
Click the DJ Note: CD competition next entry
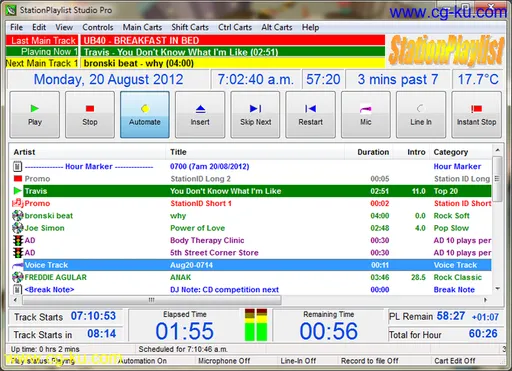point(224,290)
